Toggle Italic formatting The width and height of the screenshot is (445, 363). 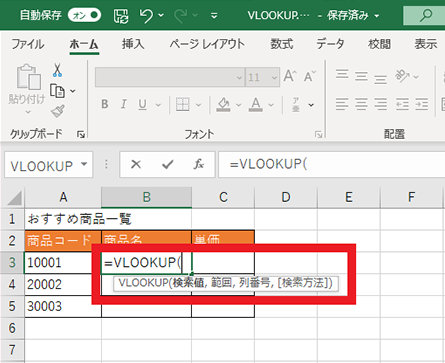pos(124,104)
